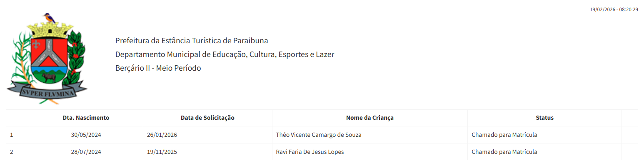Click the Data de Solicitação column header

click(x=207, y=118)
